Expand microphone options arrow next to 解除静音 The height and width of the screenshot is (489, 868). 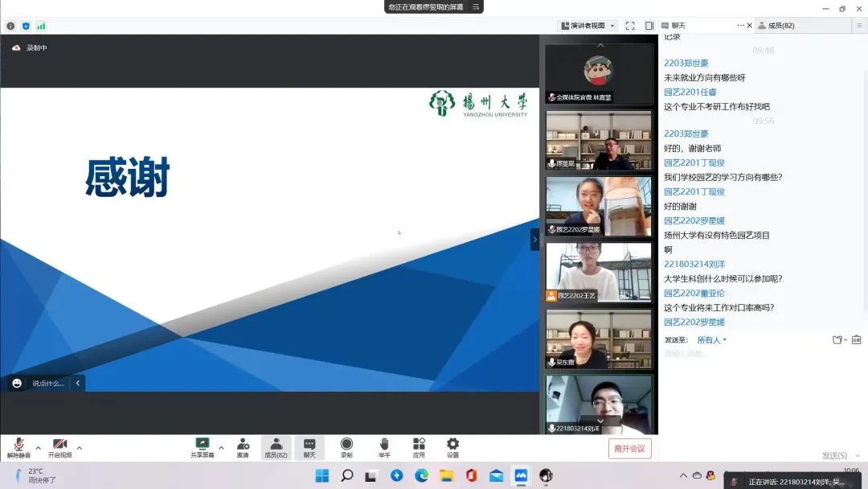tap(38, 447)
